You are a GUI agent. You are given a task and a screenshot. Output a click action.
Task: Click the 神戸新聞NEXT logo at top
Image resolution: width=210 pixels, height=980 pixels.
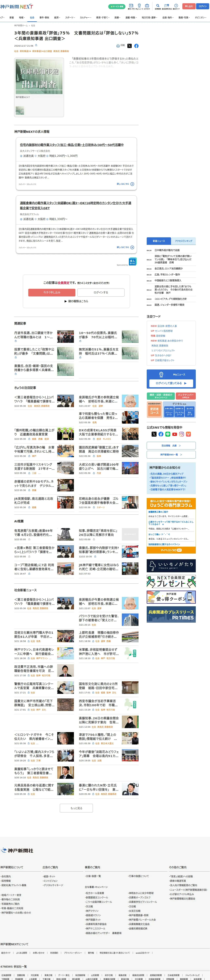point(16,7)
